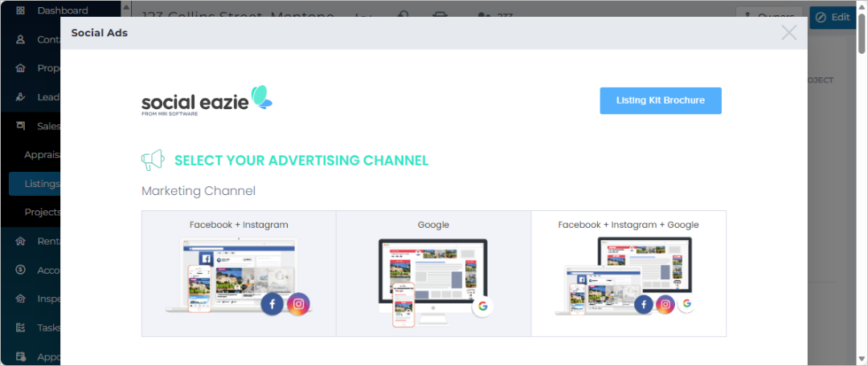Click the Instagram icon on first card
868x366 pixels.
point(299,304)
